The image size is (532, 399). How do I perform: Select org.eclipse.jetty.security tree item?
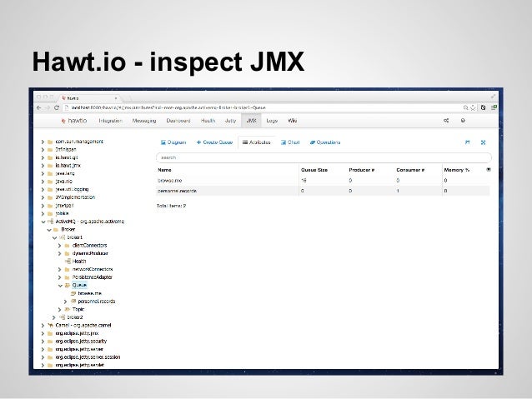[81, 341]
